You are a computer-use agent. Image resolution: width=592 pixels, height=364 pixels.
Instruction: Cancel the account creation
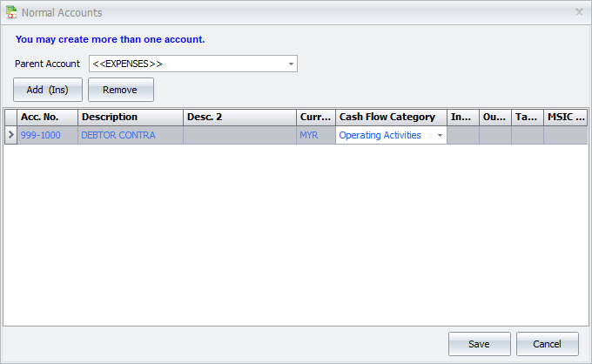[x=547, y=344]
